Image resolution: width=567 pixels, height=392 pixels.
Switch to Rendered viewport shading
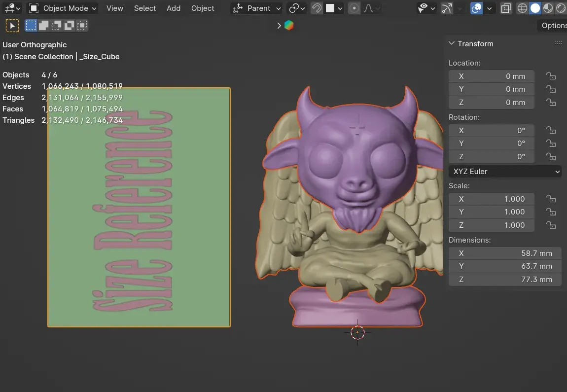click(x=561, y=8)
